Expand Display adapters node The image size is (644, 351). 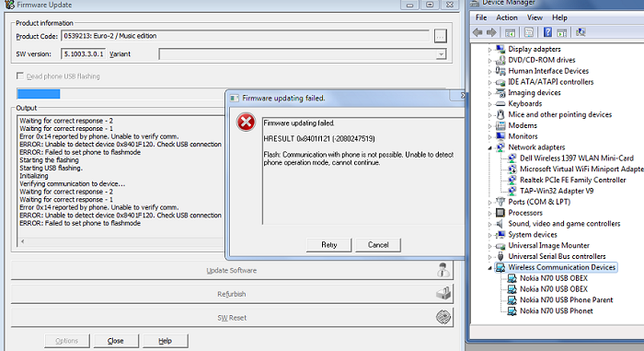pos(489,50)
